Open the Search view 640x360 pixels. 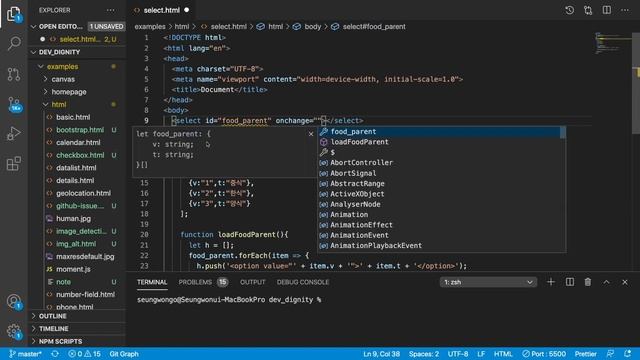click(14, 43)
